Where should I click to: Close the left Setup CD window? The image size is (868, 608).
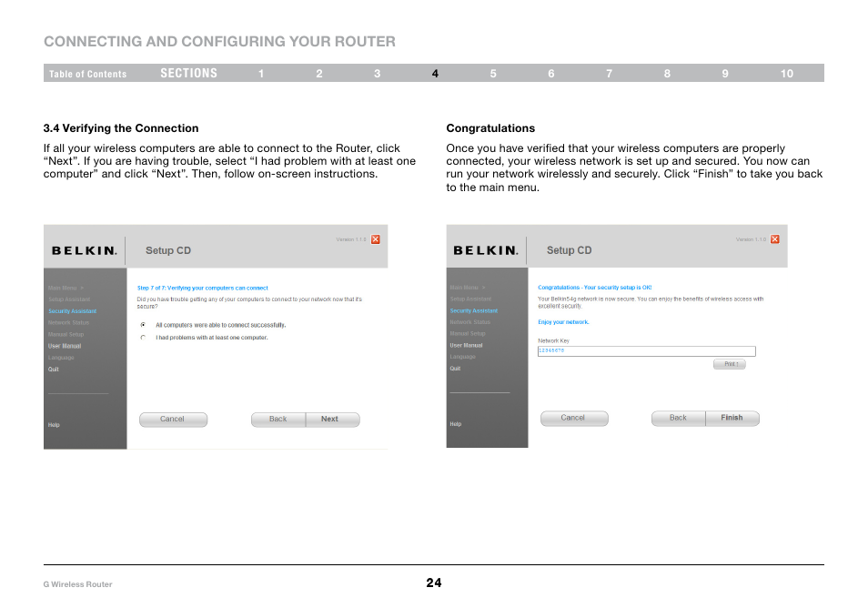pyautogui.click(x=376, y=239)
